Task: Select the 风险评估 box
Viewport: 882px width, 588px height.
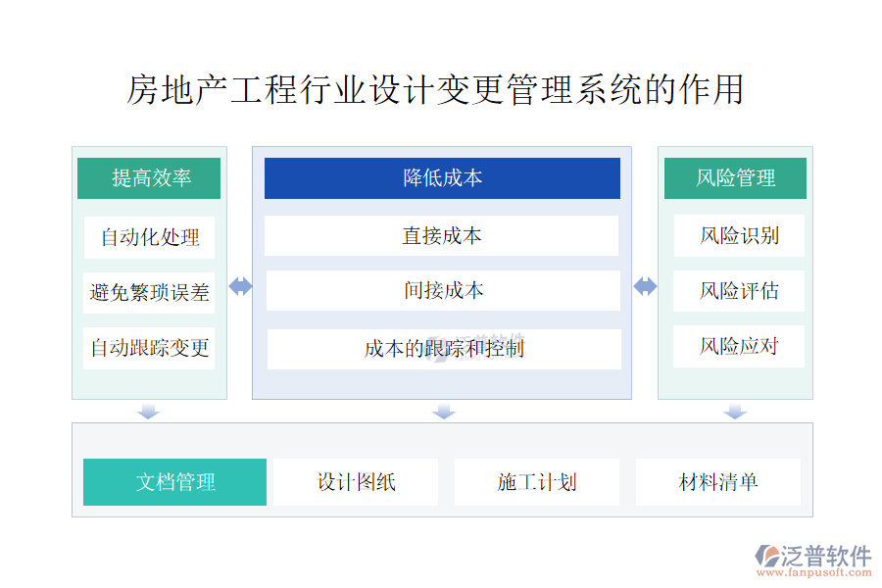Action: pyautogui.click(x=739, y=291)
